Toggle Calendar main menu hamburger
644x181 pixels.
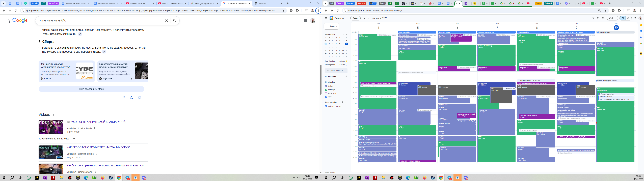tap(326, 18)
